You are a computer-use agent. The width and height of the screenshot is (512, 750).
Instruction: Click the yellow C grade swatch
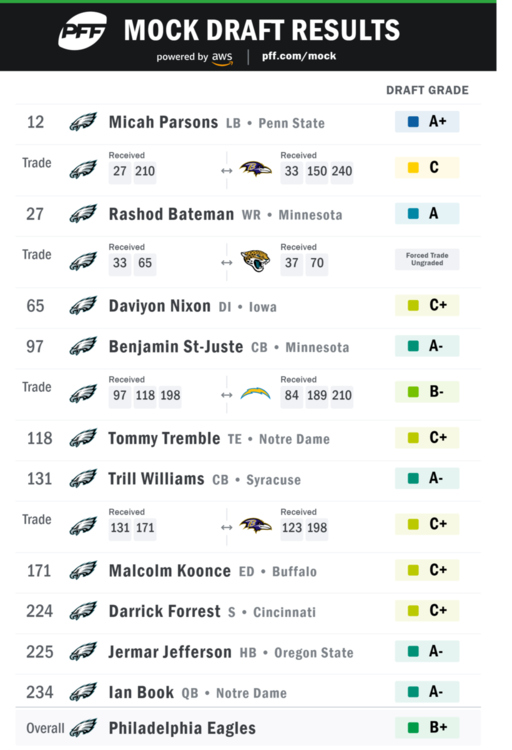[413, 167]
